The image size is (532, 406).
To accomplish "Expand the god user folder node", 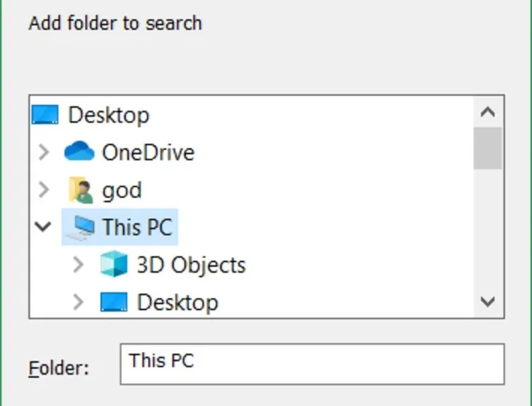I will (45, 190).
